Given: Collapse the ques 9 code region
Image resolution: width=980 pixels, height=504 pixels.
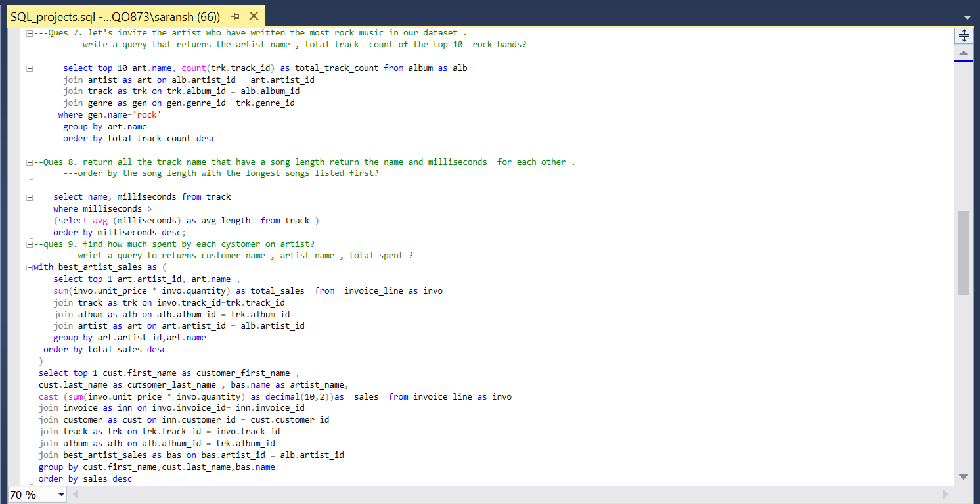Looking at the screenshot, I should pyautogui.click(x=29, y=244).
